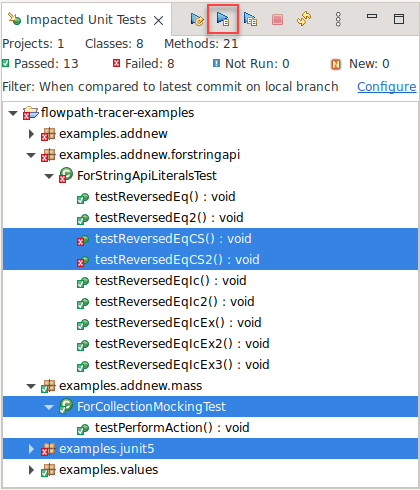This screenshot has height=490, width=420.
Task: Collapse the ForCollectionMockingTest class node
Action: (x=49, y=407)
